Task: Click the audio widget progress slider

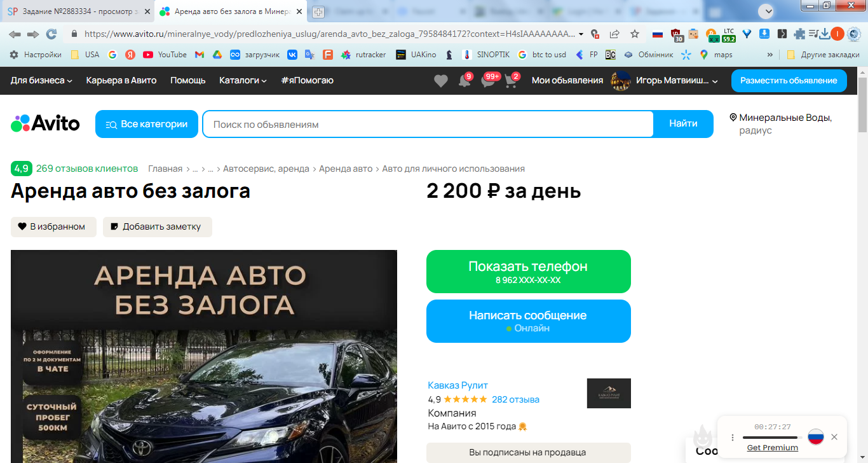Action: click(771, 438)
